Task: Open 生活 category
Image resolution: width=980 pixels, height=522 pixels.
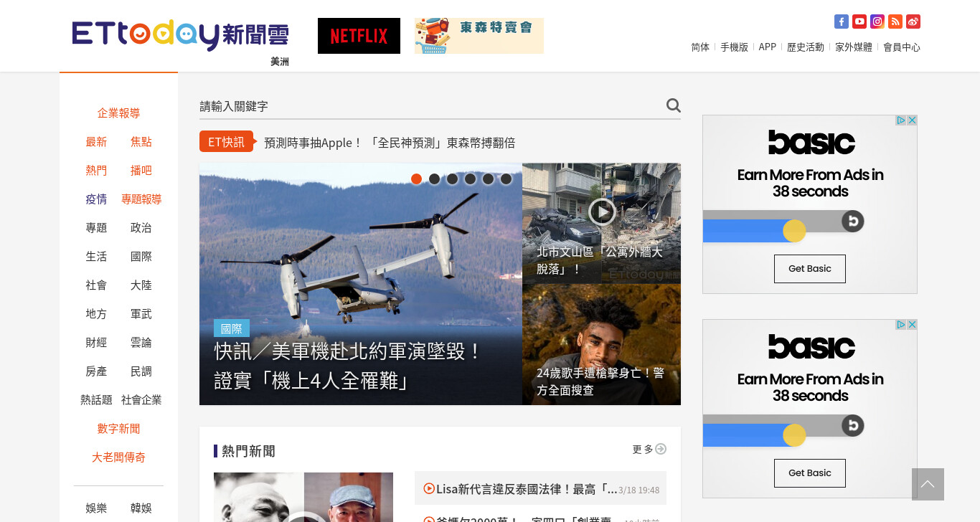Action: click(x=96, y=257)
